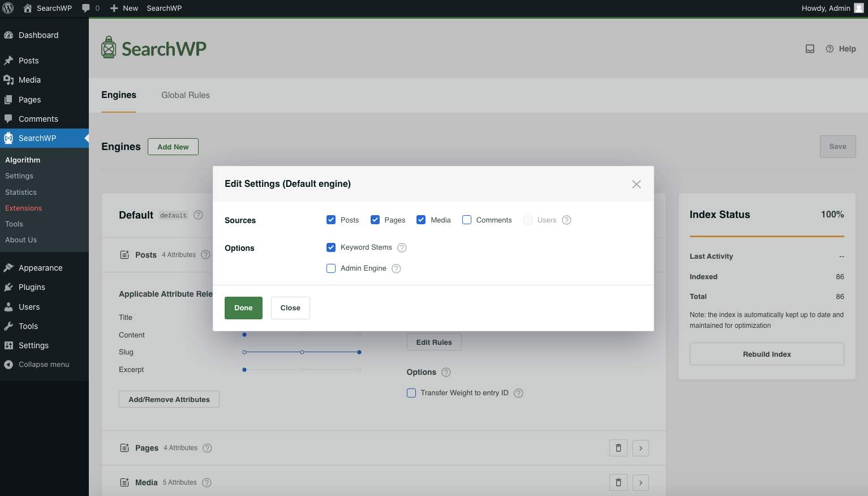
Task: Show help for Transfer Weight option
Action: [x=518, y=393]
